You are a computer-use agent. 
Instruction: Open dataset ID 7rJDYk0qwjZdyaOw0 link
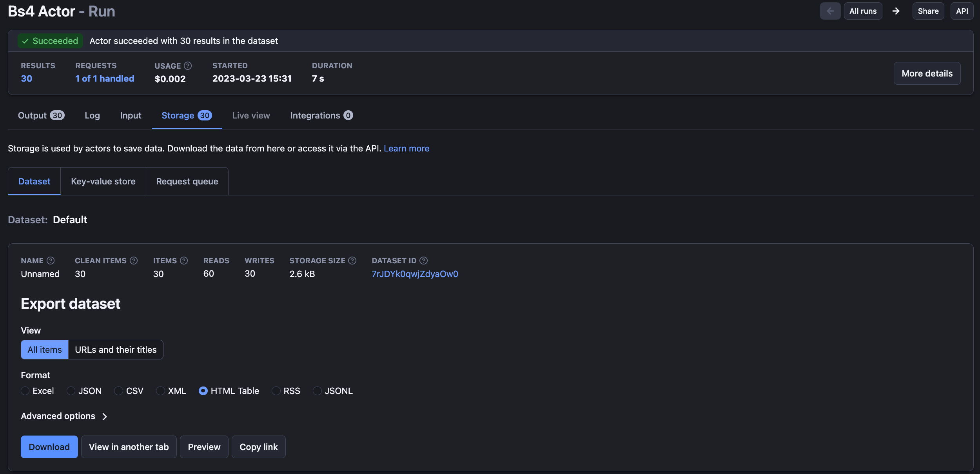415,274
